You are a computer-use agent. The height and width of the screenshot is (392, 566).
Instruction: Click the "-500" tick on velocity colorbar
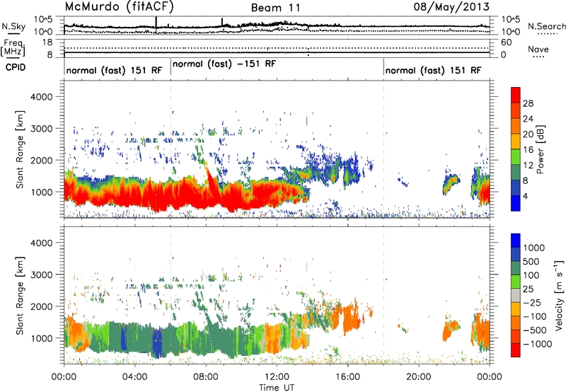tap(534, 330)
